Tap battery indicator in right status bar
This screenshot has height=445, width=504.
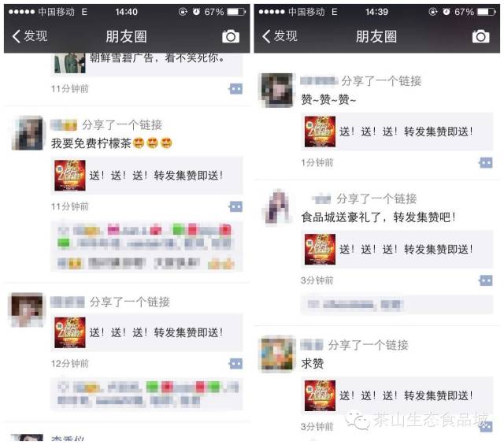click(487, 13)
